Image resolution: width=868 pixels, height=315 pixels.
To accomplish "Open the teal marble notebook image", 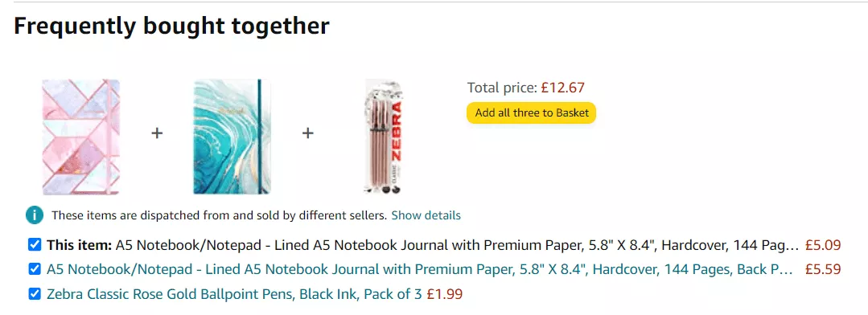I will 232,137.
